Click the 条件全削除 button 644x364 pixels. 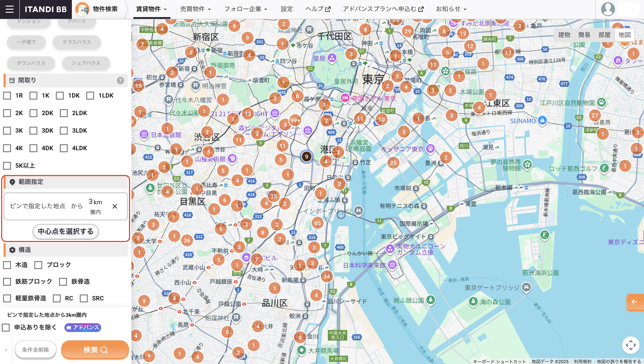(35, 350)
